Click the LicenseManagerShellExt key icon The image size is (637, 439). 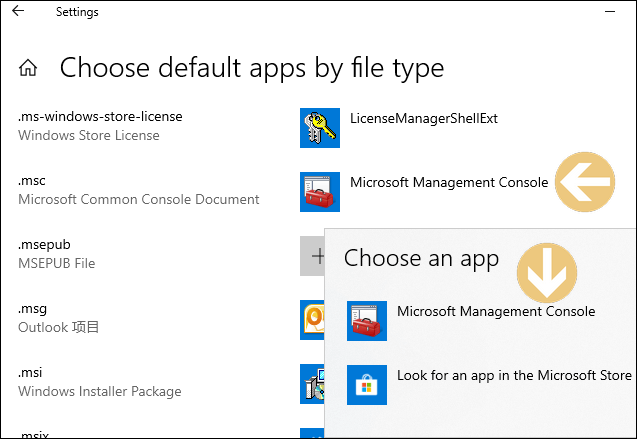(x=320, y=128)
